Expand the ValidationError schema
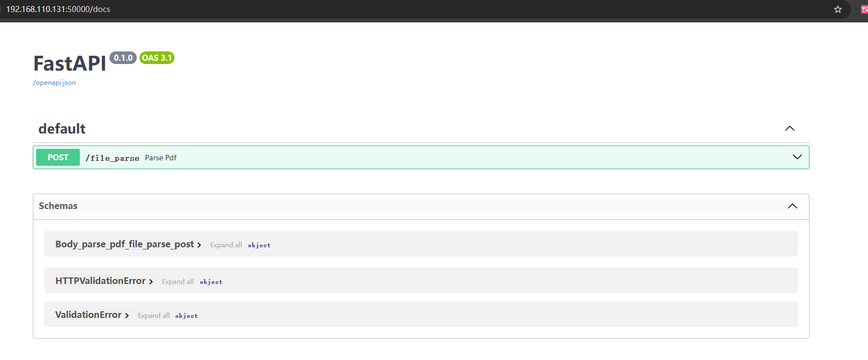 [92, 315]
